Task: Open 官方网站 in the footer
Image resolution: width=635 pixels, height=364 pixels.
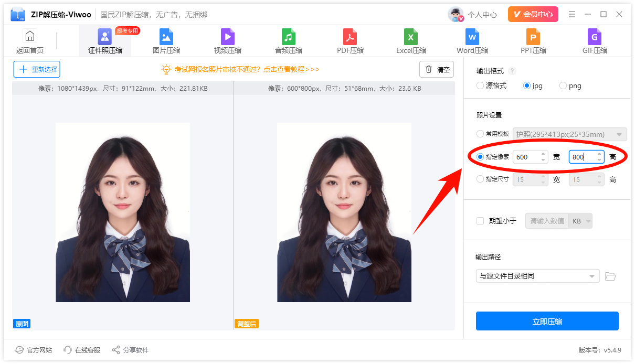Action: pos(34,350)
